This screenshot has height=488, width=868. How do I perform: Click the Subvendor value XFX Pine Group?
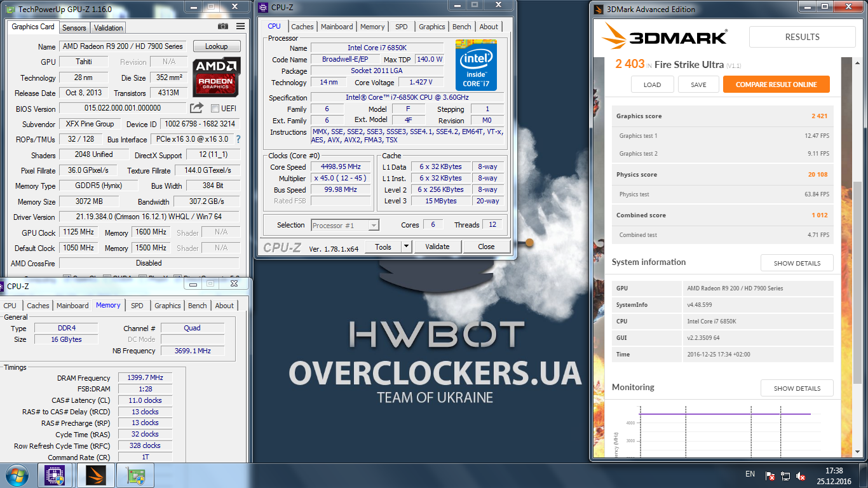pyautogui.click(x=90, y=124)
